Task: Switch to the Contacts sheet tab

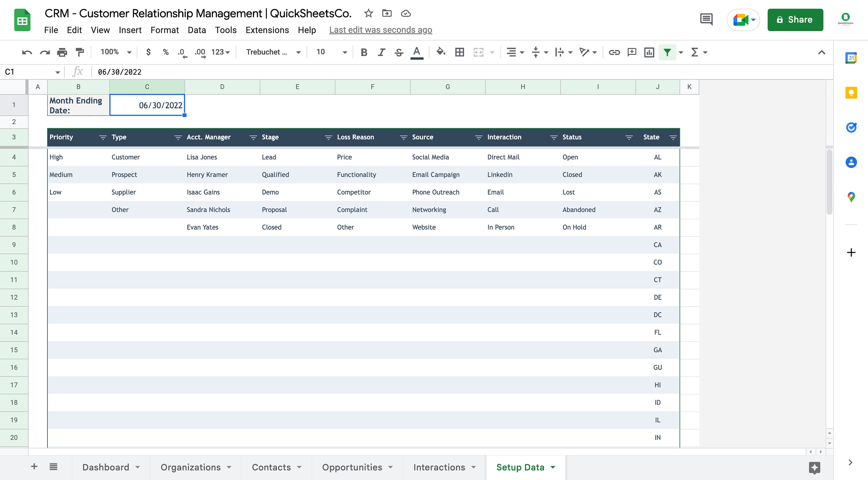Action: click(x=272, y=467)
